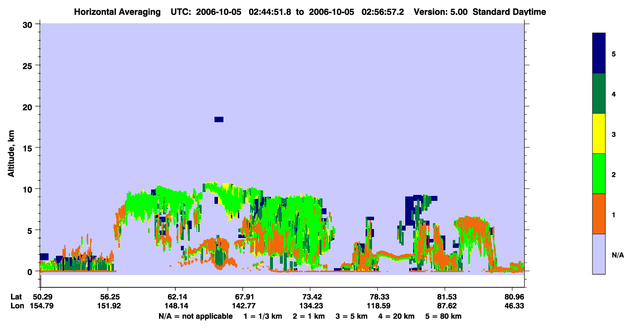Click the bright green color bar segment 2
The height and width of the screenshot is (330, 644).
(x=598, y=174)
